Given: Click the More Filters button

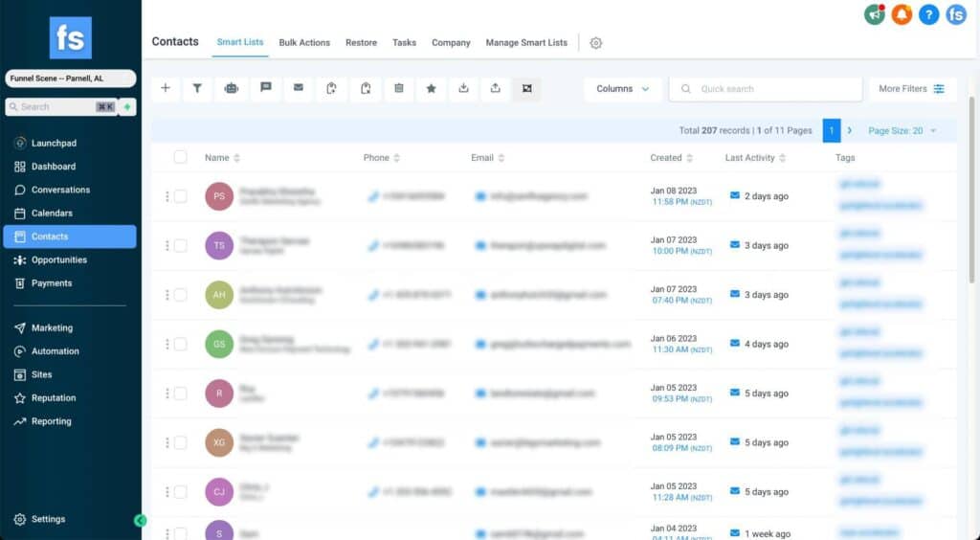Looking at the screenshot, I should coord(911,89).
